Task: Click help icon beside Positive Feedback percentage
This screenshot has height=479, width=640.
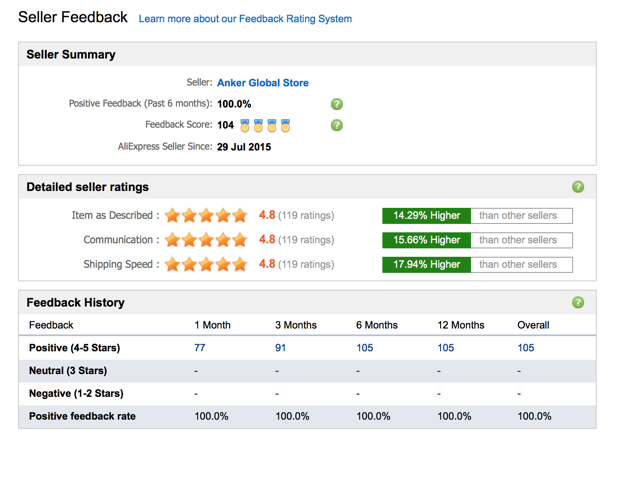Action: (337, 104)
